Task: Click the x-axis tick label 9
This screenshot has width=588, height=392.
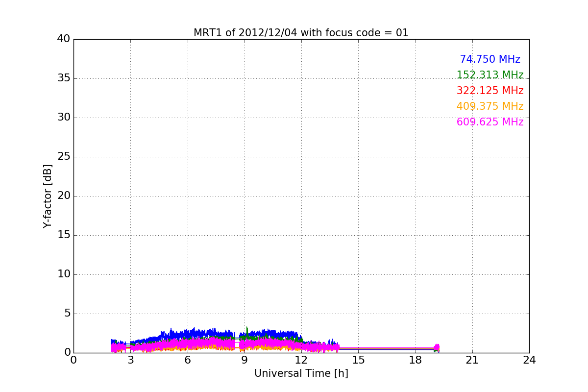Action: click(x=245, y=360)
